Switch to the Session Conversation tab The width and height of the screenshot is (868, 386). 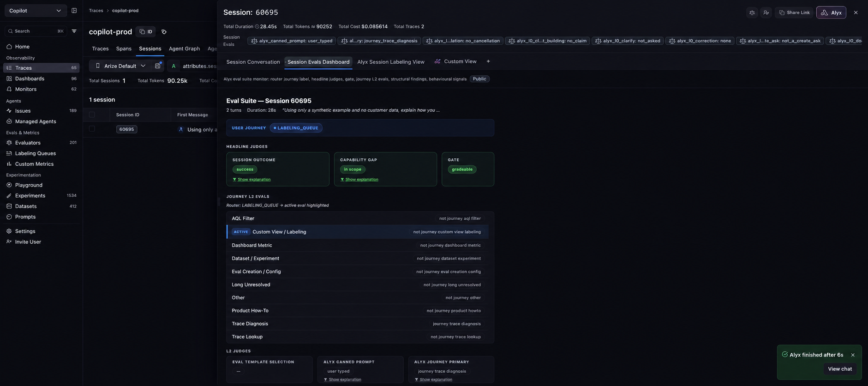pos(253,62)
